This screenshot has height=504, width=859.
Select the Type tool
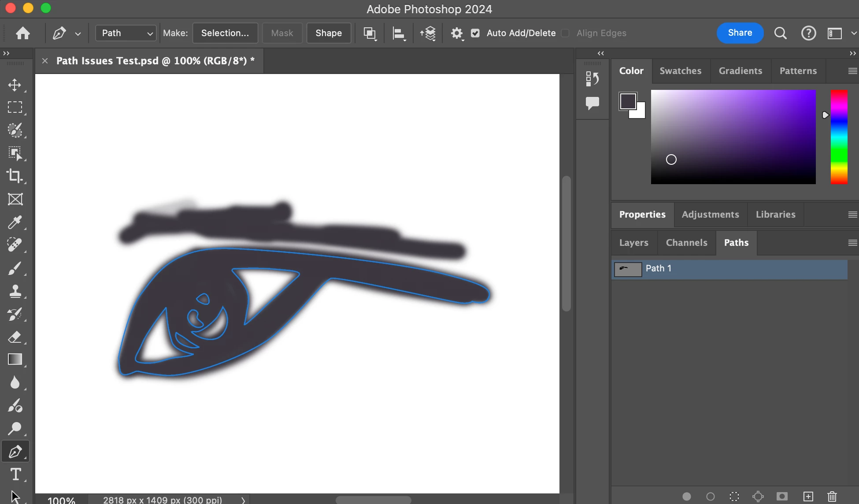coord(15,474)
